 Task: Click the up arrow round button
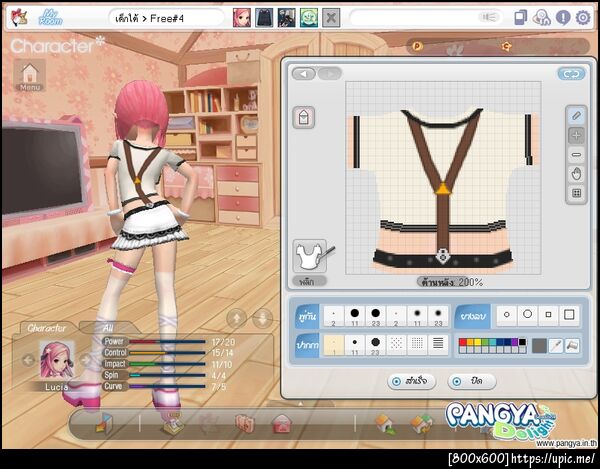[236, 318]
